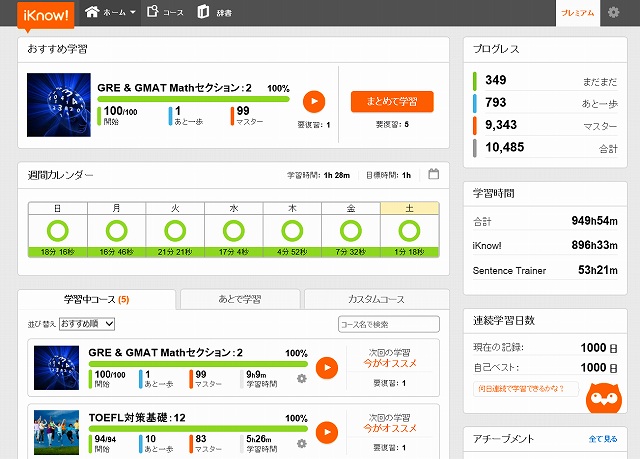
Task: Click the プレミアム tab in header
Action: 578,13
